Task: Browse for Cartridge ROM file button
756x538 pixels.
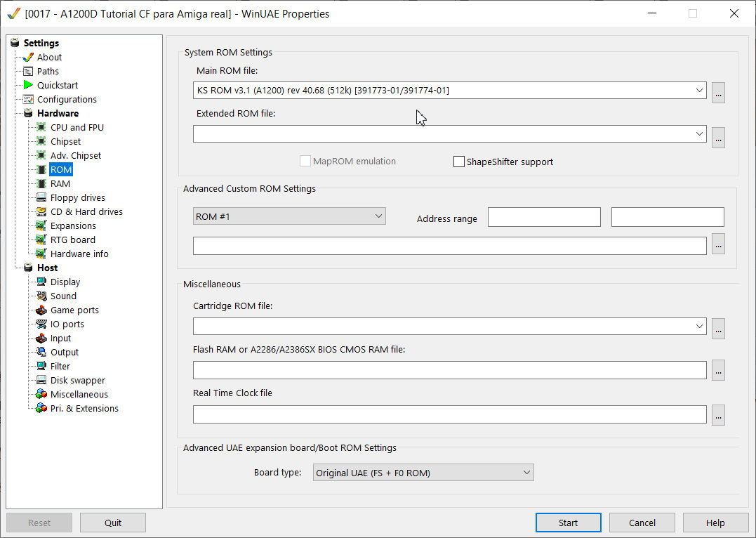Action: pyautogui.click(x=718, y=329)
